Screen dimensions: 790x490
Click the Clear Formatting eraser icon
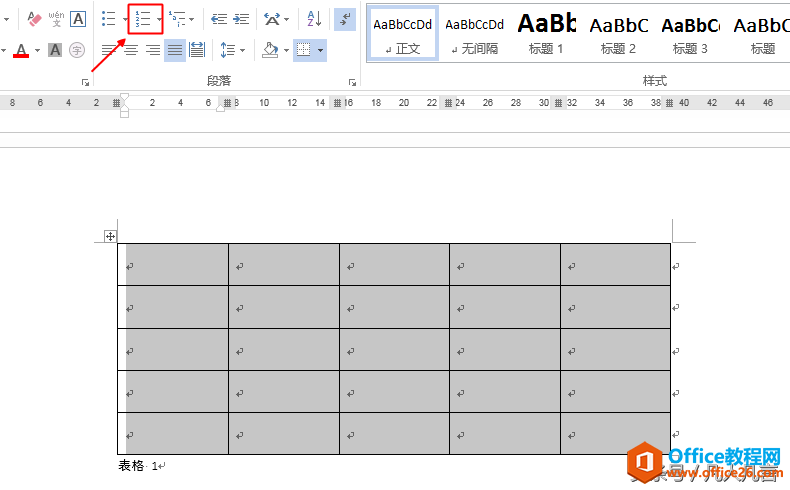pyautogui.click(x=34, y=19)
